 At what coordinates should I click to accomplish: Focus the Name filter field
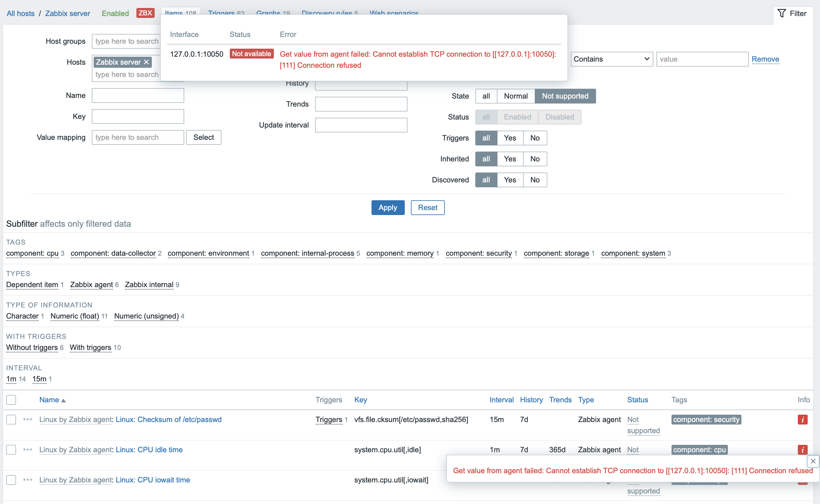[x=138, y=96]
